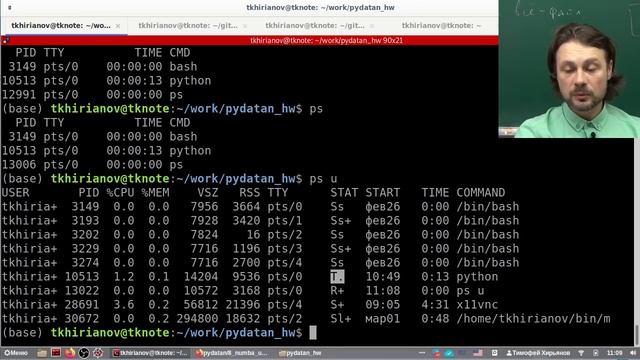
Task: Close the first ~/wo... terminal tab
Action: click(x=118, y=26)
